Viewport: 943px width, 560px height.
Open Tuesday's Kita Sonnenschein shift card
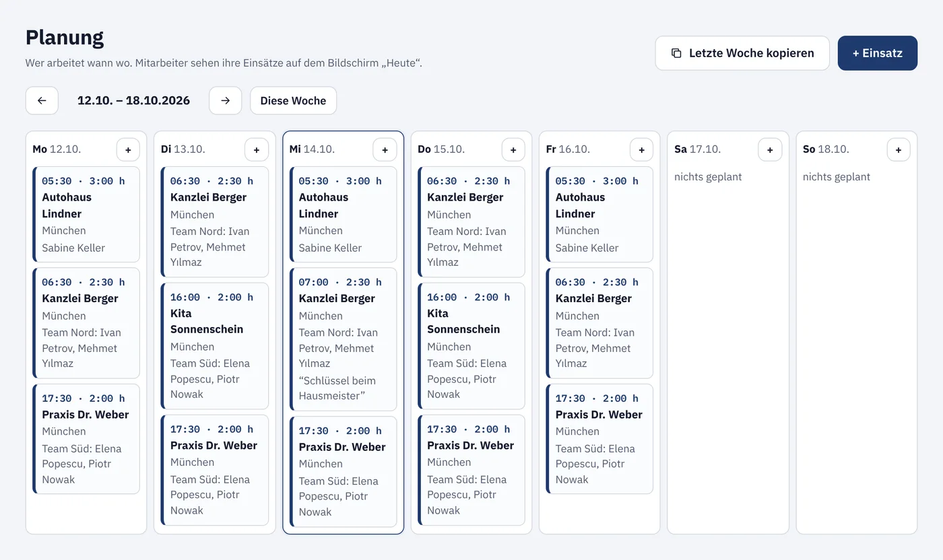(215, 346)
